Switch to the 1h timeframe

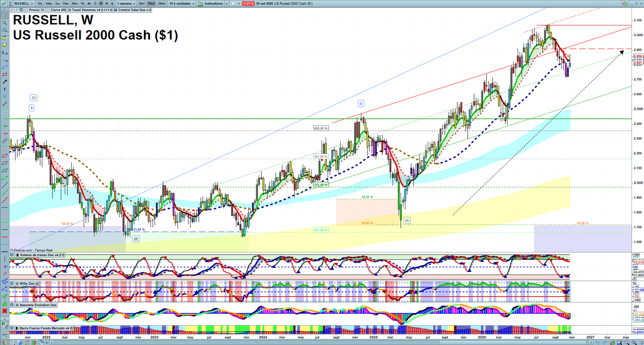(83, 4)
